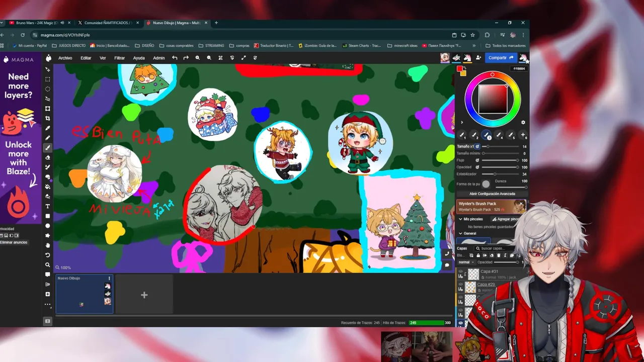
Task: Toggle pressure for Tamaño size
Action: click(477, 146)
